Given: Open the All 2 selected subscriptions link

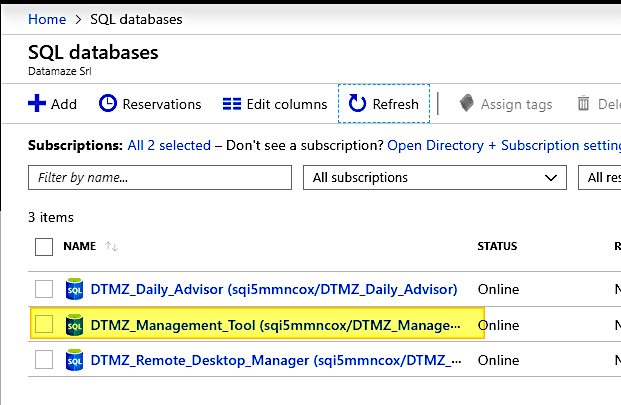Looking at the screenshot, I should pos(169,145).
